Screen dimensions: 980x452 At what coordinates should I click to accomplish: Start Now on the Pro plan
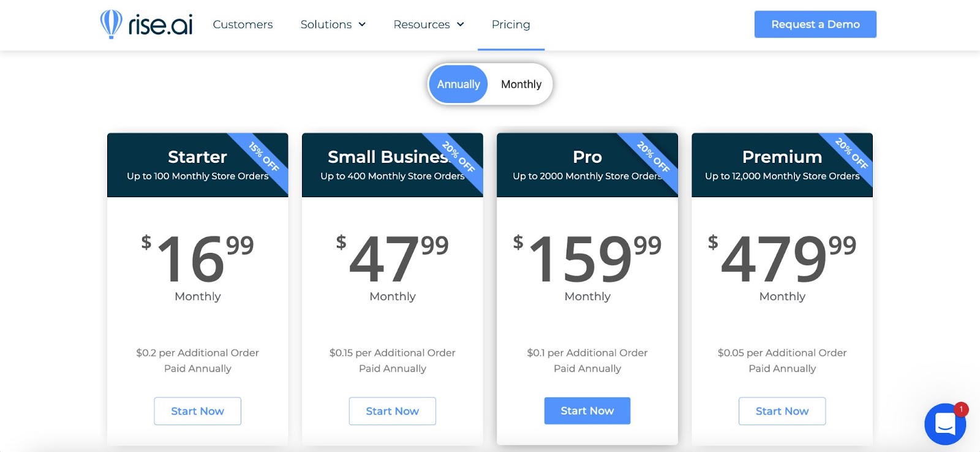tap(587, 410)
